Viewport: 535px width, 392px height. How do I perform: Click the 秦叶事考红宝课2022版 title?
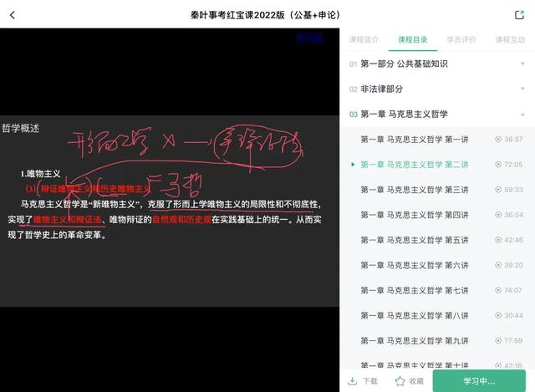[x=266, y=15]
